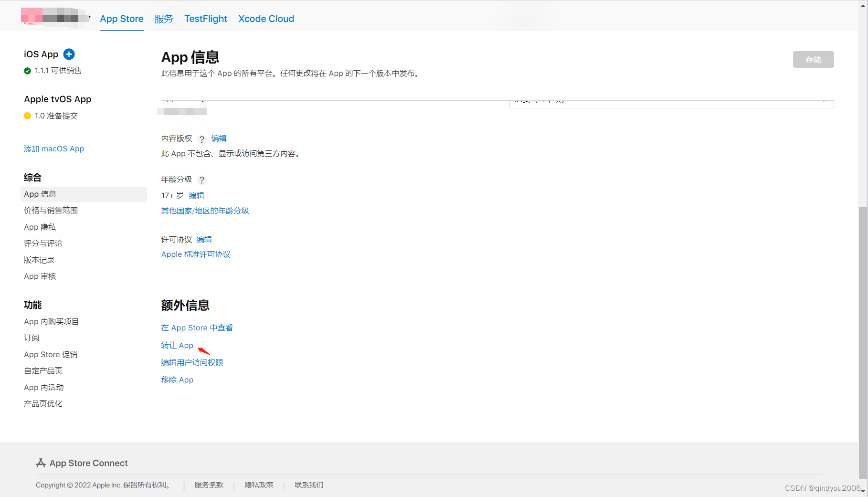Open the TestFlight tab
Screen dimensions: 868x497
[206, 19]
